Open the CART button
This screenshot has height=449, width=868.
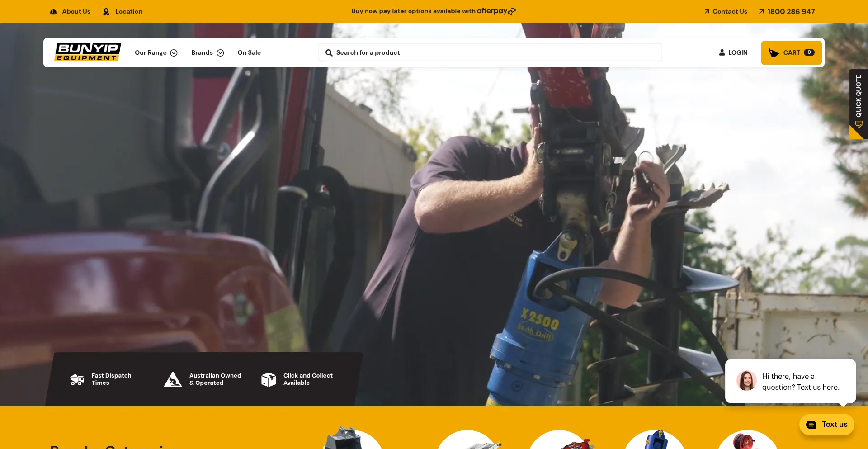tap(791, 52)
